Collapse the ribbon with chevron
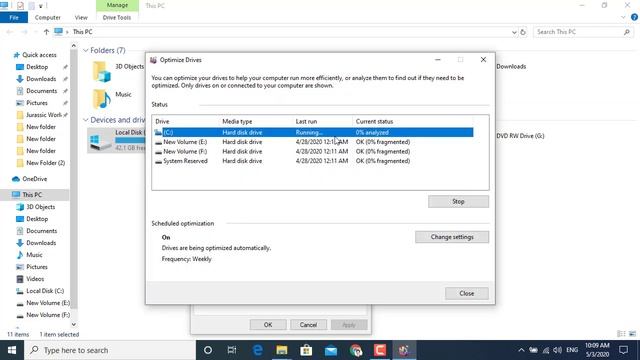The image size is (640, 360). coord(623,17)
